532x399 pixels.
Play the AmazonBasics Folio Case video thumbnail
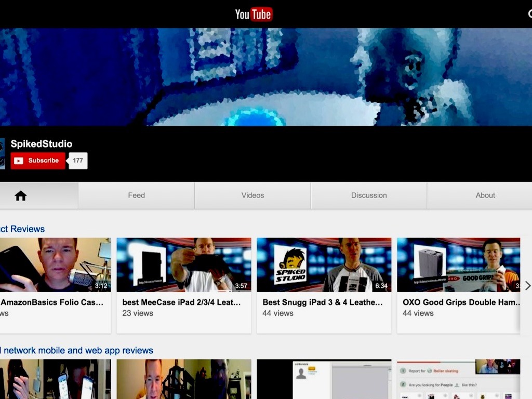click(x=55, y=264)
